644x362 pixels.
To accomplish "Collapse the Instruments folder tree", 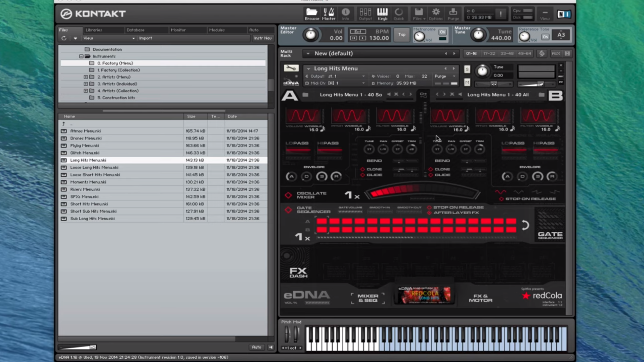I will [x=81, y=56].
